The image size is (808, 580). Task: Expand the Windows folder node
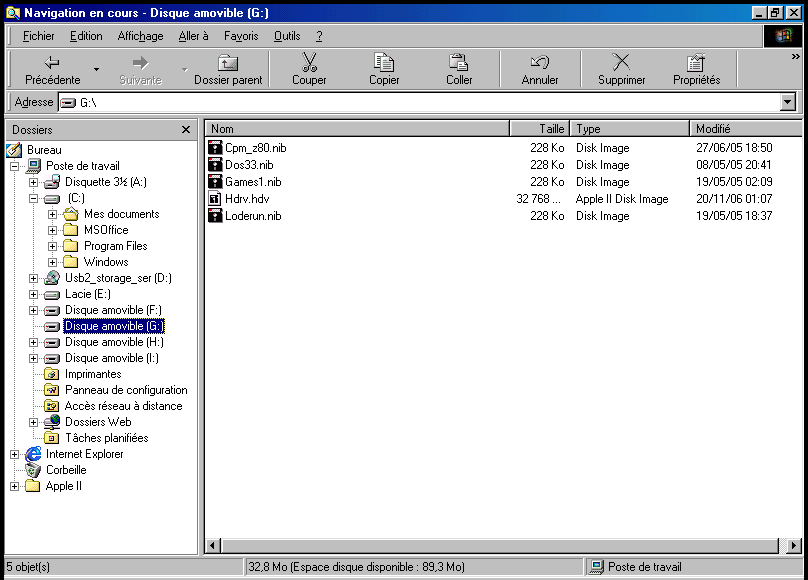(x=53, y=262)
